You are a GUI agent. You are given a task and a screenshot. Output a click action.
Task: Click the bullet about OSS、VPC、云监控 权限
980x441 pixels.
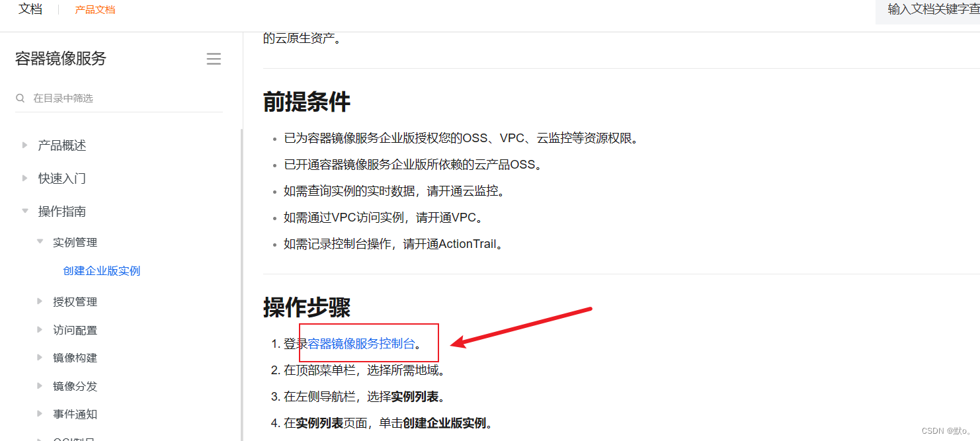click(462, 138)
